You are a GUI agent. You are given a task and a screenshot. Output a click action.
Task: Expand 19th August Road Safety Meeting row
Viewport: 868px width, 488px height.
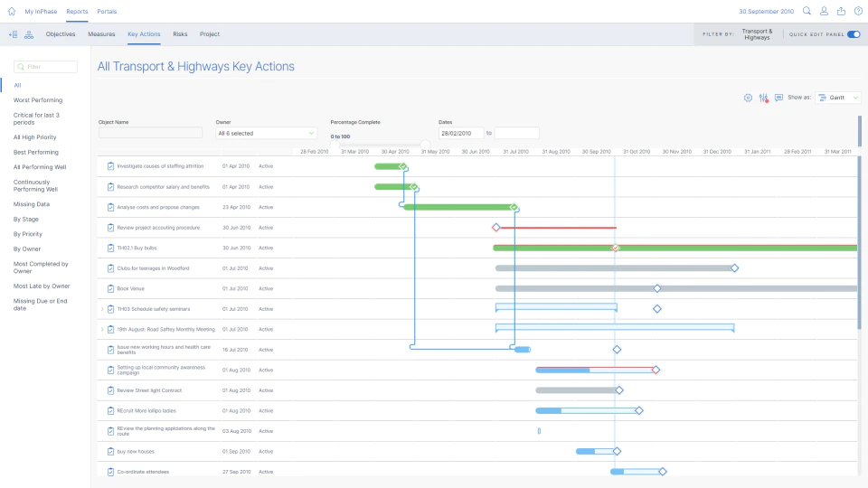pyautogui.click(x=102, y=329)
